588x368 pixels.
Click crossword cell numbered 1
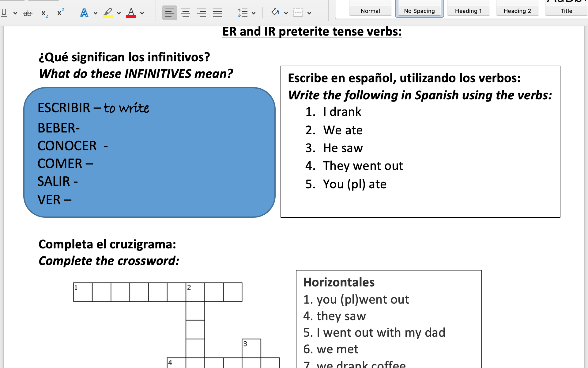(x=83, y=292)
